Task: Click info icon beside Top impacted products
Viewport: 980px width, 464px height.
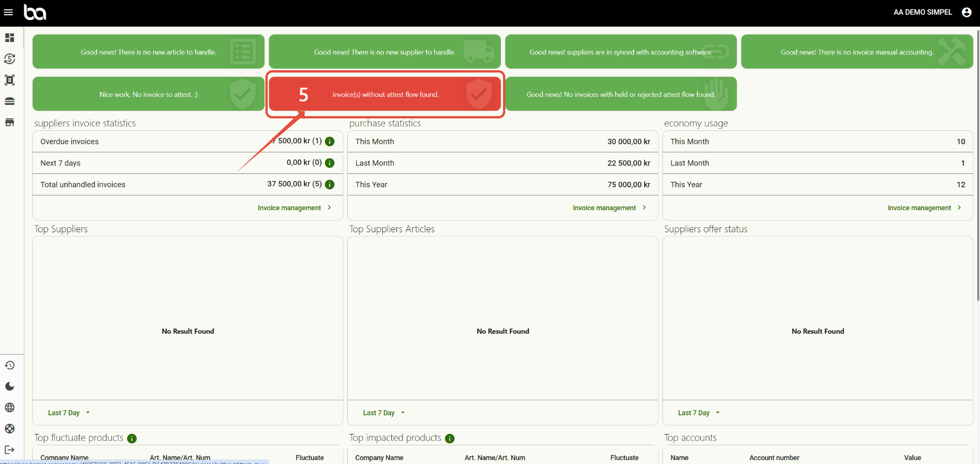Action: 450,439
